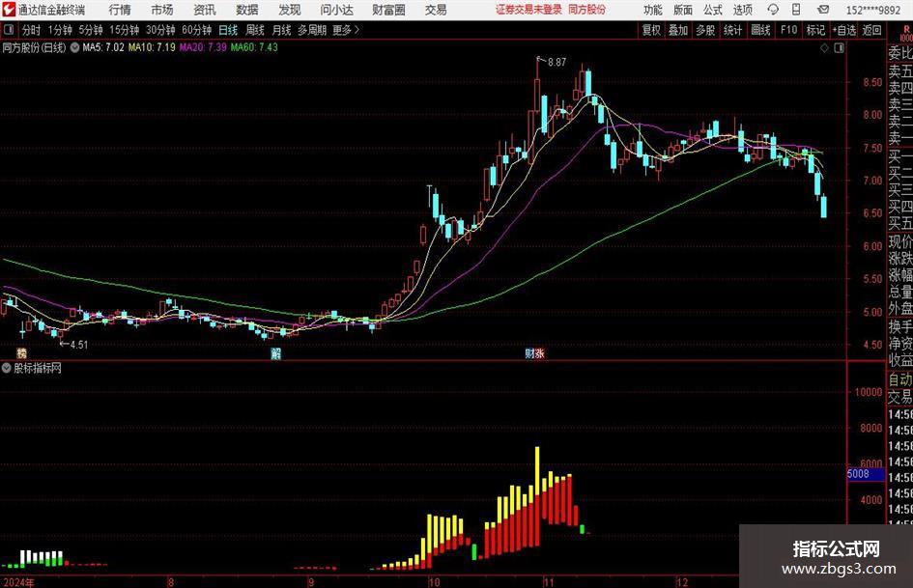The image size is (913, 588).
Task: Click the MA20: 7.39 indicator label
Action: pyautogui.click(x=203, y=47)
